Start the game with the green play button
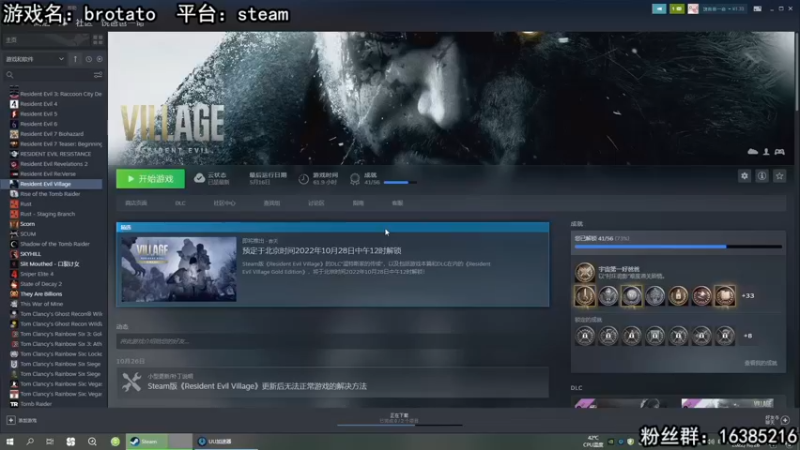800x450 pixels. (x=151, y=179)
